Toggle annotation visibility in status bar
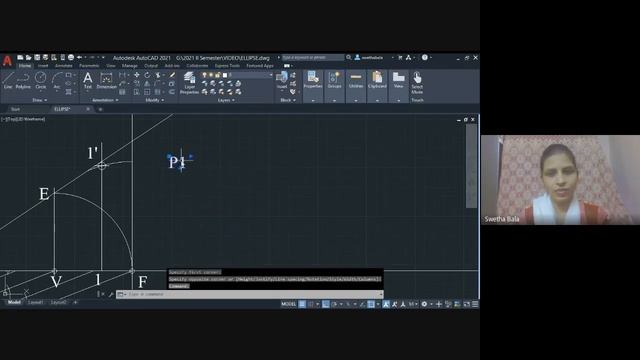The image size is (640, 360). click(386, 304)
